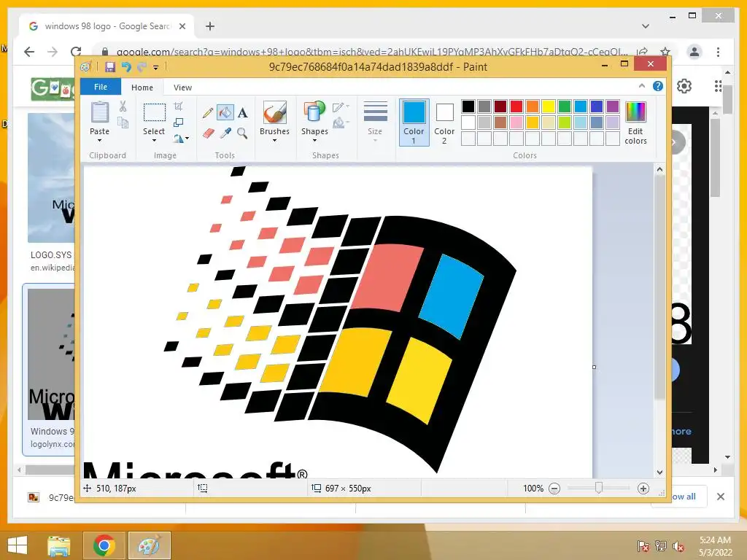Screen dimensions: 747x560
Task: Click the Brushes icon
Action: [x=275, y=113]
